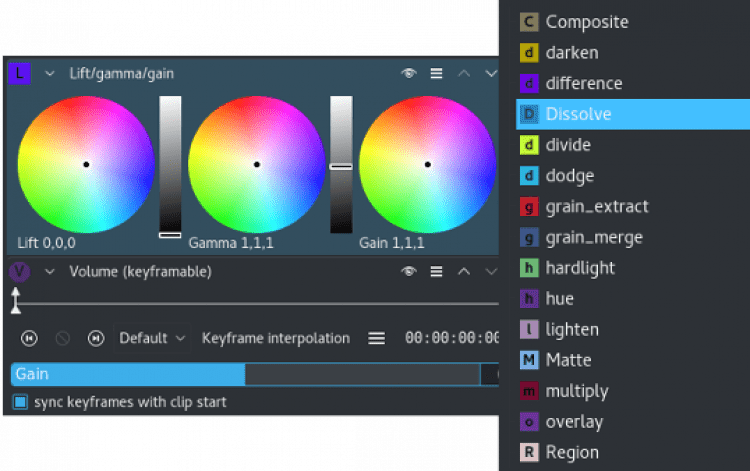Toggle the Volume effect eye icon
Image resolution: width=750 pixels, height=471 pixels.
[408, 271]
